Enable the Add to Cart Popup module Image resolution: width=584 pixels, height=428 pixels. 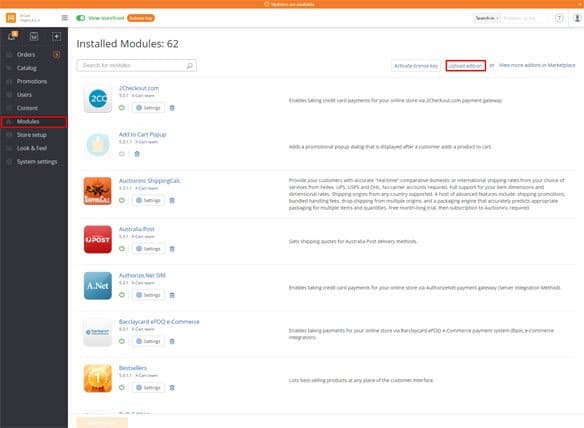pos(121,154)
